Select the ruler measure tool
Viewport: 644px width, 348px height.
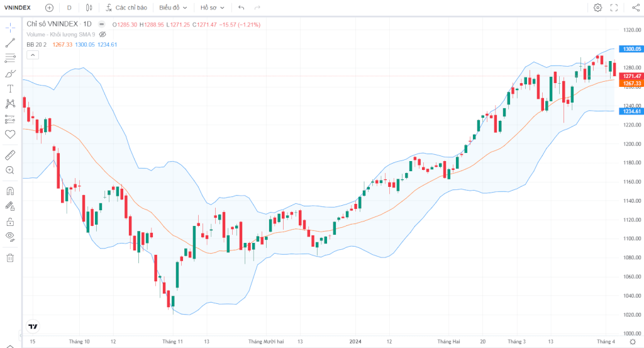(10, 155)
